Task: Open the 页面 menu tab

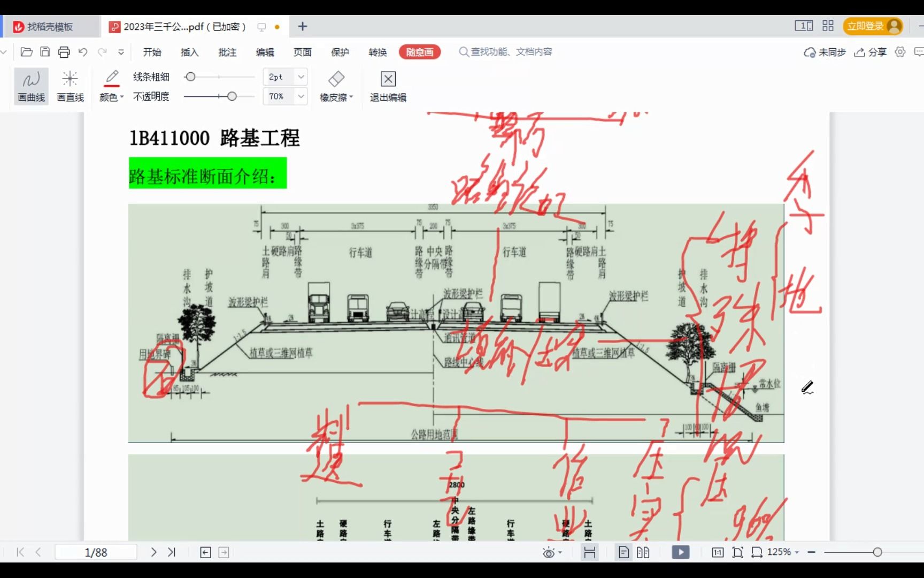Action: click(302, 52)
